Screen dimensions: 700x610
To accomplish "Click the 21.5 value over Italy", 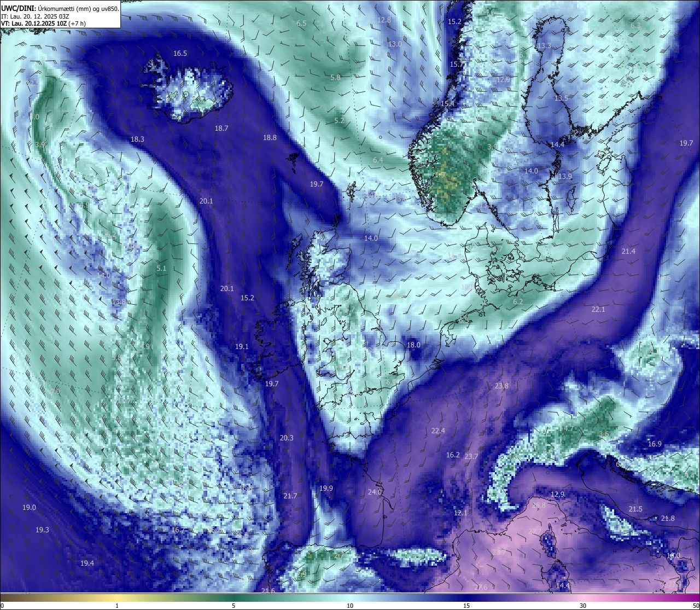I will (635, 509).
